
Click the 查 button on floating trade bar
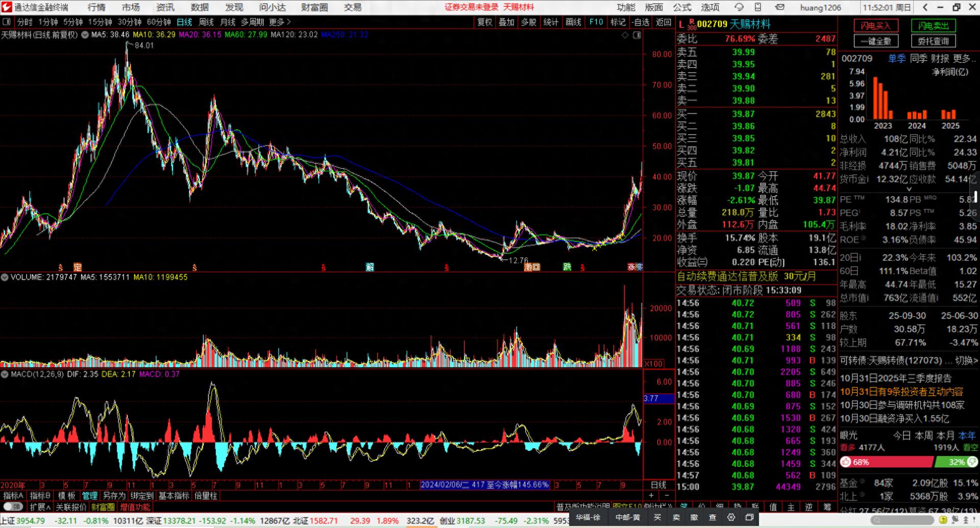[x=713, y=517]
